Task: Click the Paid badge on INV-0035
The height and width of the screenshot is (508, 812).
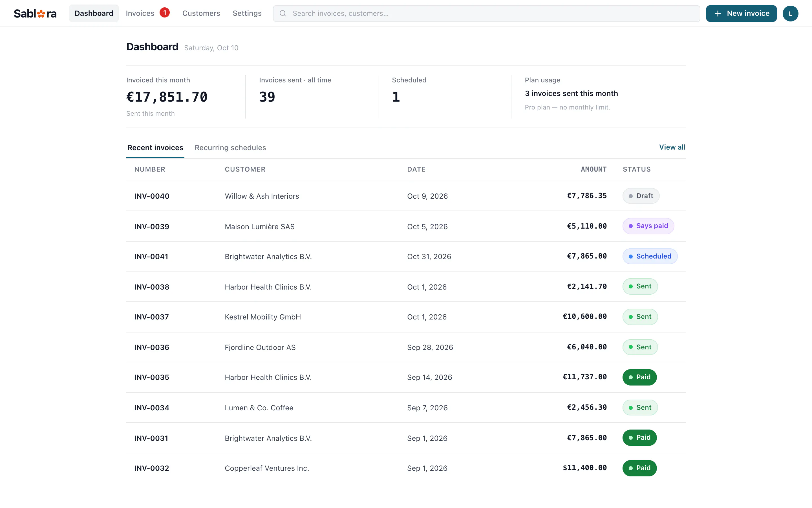Action: coord(639,377)
